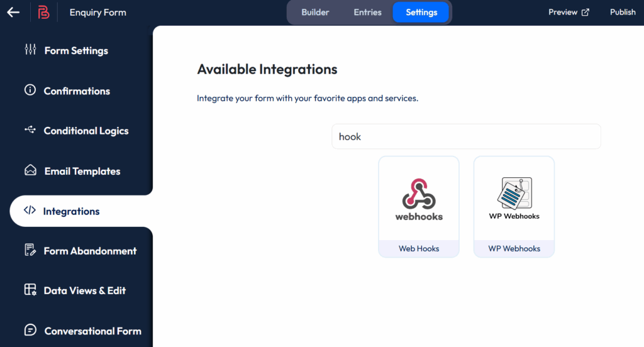Focus the integrations search field containing hook

pyautogui.click(x=466, y=136)
